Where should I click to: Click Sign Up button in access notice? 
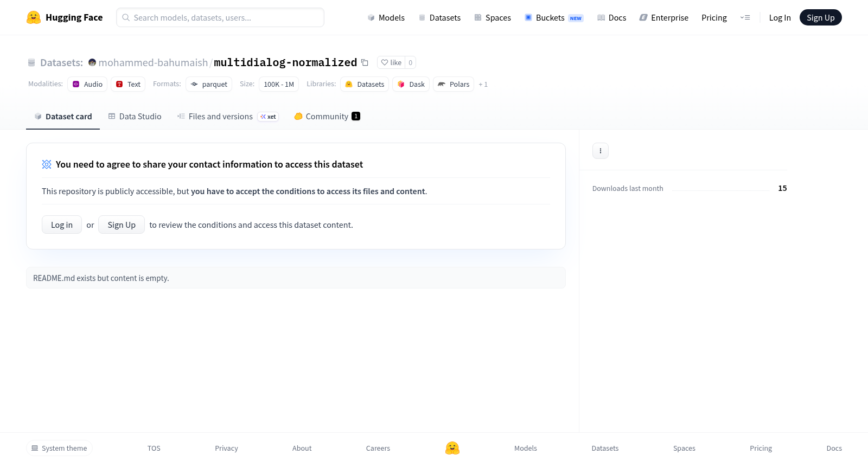(122, 225)
